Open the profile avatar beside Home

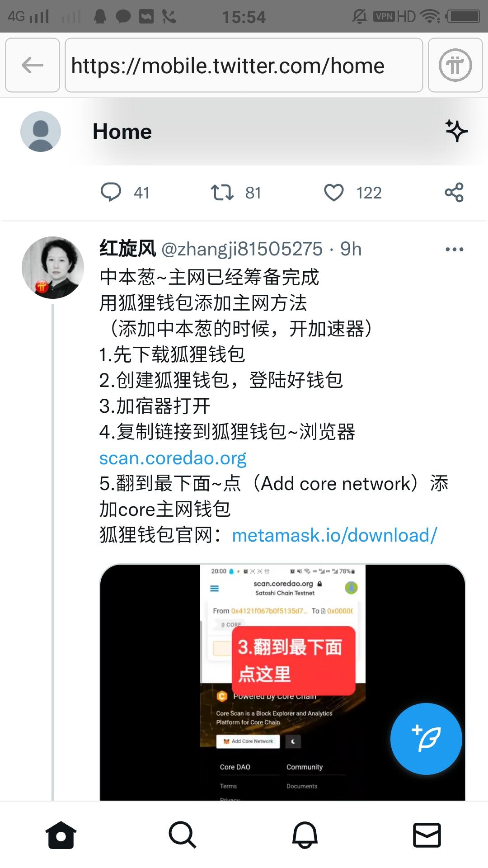pos(41,132)
